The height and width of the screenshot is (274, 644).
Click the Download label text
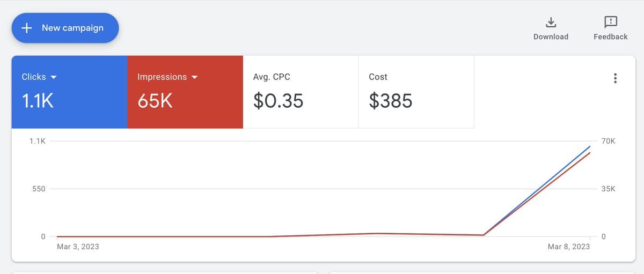click(551, 36)
